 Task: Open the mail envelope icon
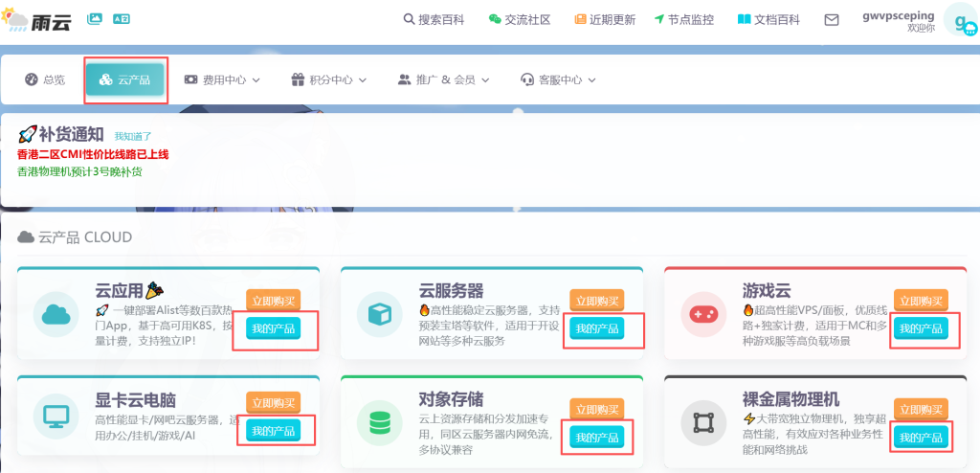point(832,20)
